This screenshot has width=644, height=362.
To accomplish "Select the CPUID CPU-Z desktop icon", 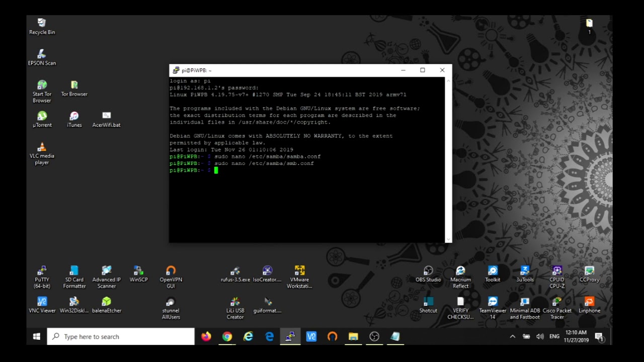I will [557, 277].
